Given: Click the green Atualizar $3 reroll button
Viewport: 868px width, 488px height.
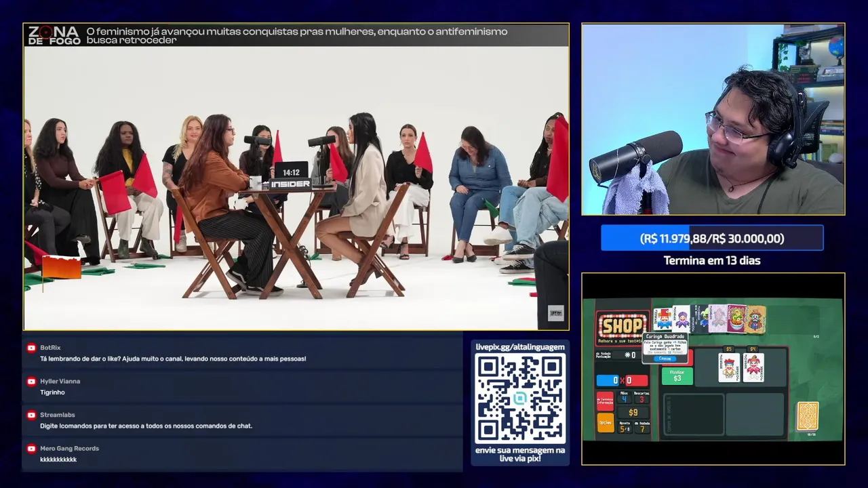Looking at the screenshot, I should 677,376.
